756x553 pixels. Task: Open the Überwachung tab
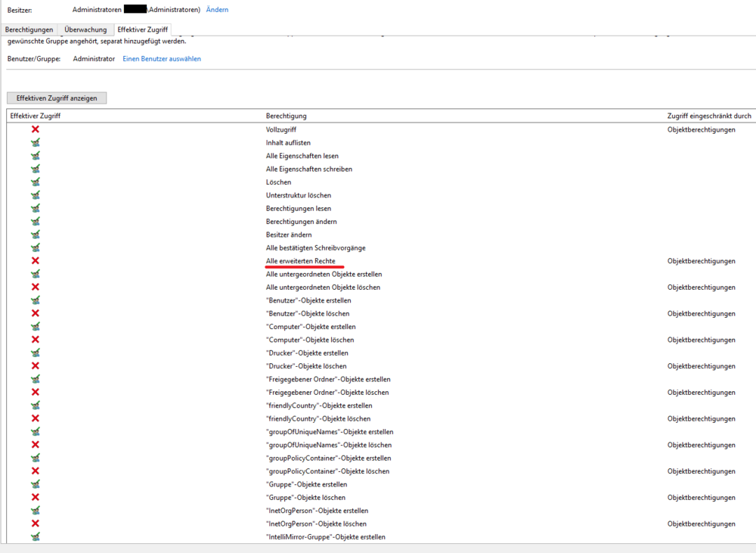(85, 30)
